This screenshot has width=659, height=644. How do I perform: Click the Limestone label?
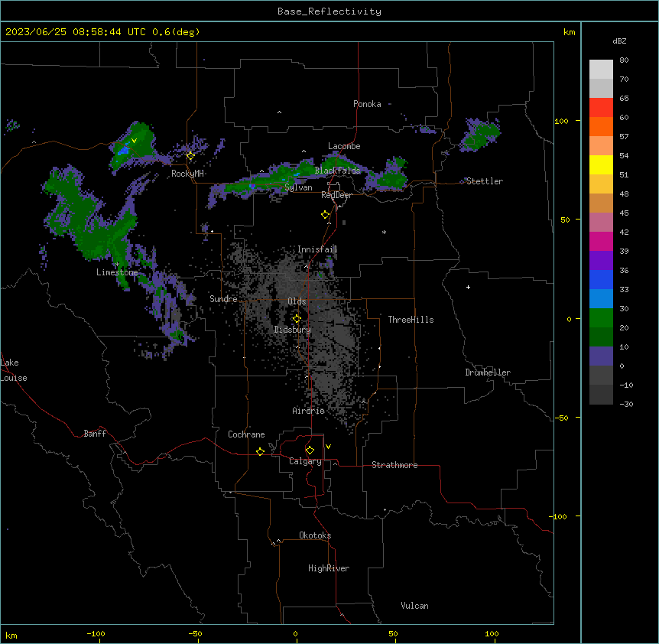pyautogui.click(x=117, y=272)
